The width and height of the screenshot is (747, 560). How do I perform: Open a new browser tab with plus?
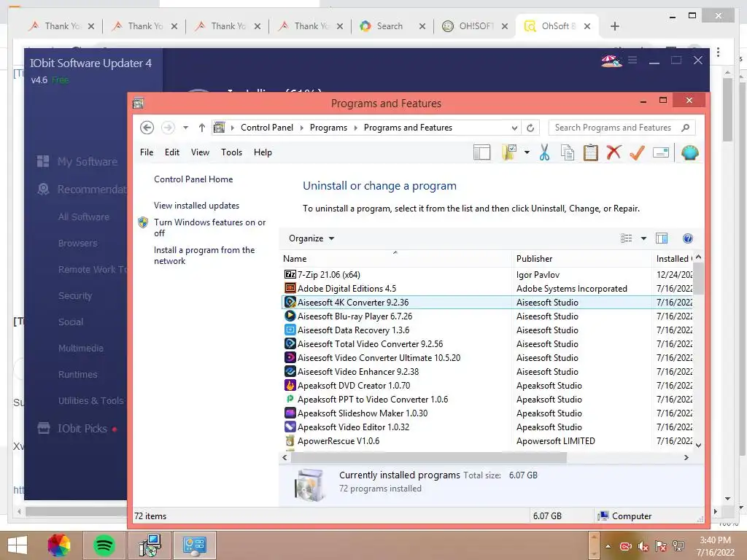614,26
